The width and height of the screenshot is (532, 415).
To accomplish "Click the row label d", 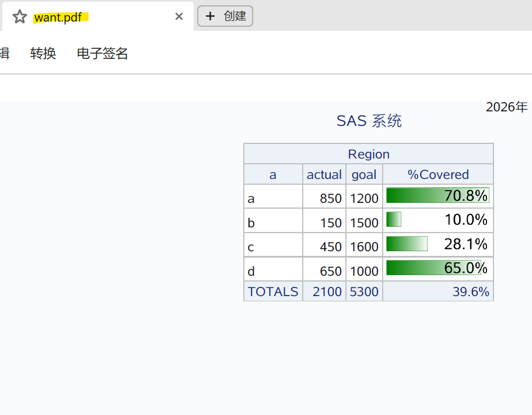I will [x=251, y=271].
